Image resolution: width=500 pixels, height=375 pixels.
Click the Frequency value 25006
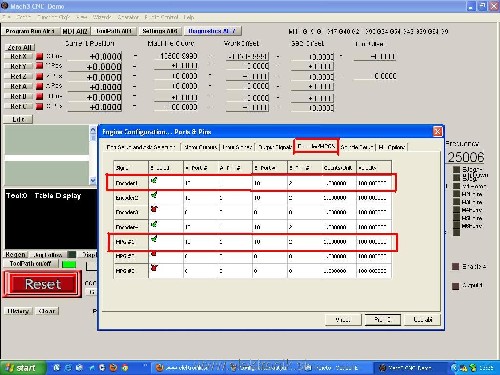(x=466, y=157)
